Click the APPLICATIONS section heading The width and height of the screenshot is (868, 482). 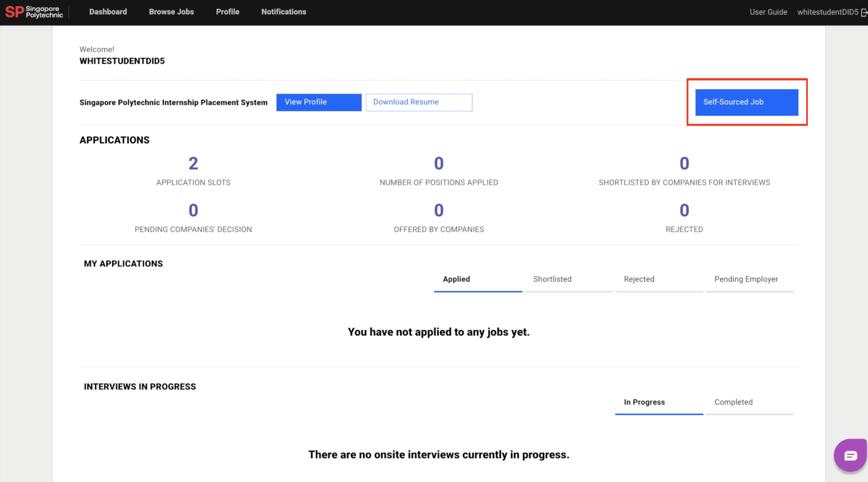[114, 140]
